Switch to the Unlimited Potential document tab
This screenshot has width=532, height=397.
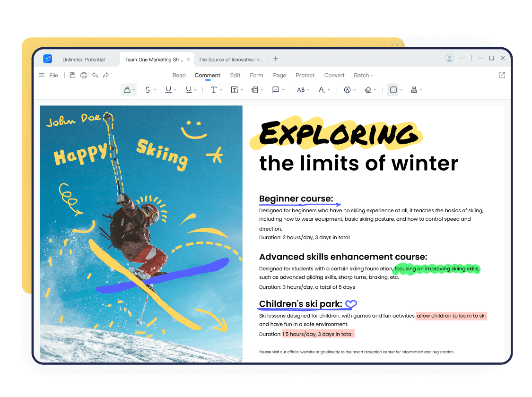84,60
